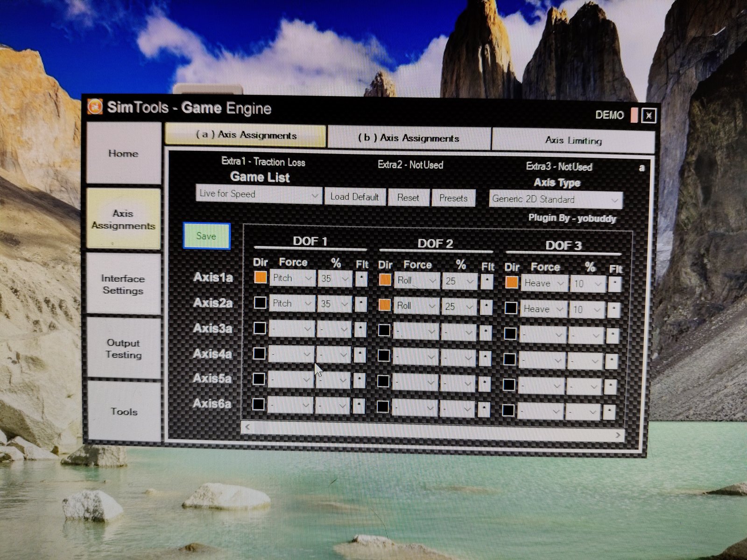Open Axis1a DOF 2 Force dropdown showing Roll

(x=417, y=280)
